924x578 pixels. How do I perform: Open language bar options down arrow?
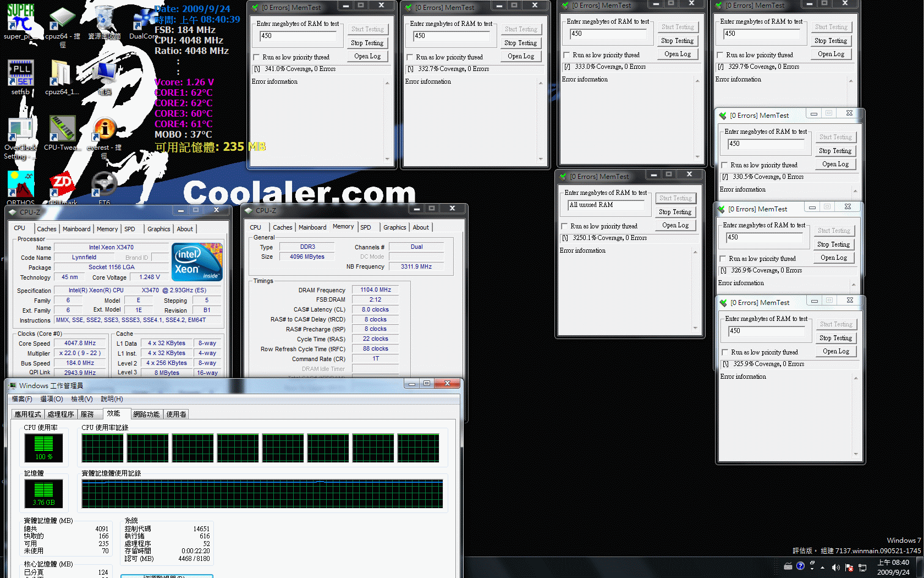(x=812, y=569)
